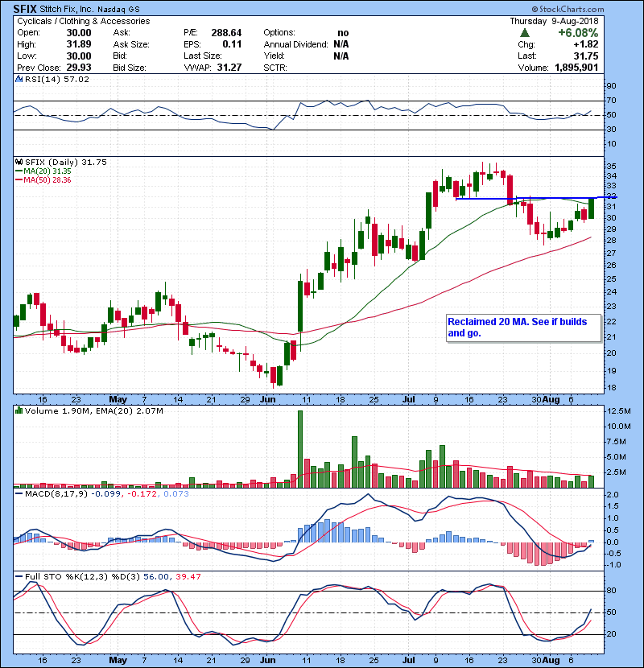Click the Jun month label on price axis

click(267, 399)
